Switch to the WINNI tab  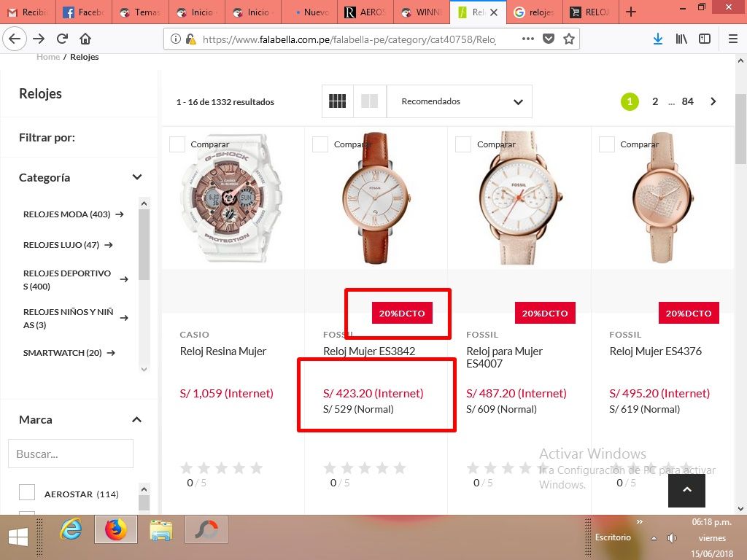pos(421,12)
